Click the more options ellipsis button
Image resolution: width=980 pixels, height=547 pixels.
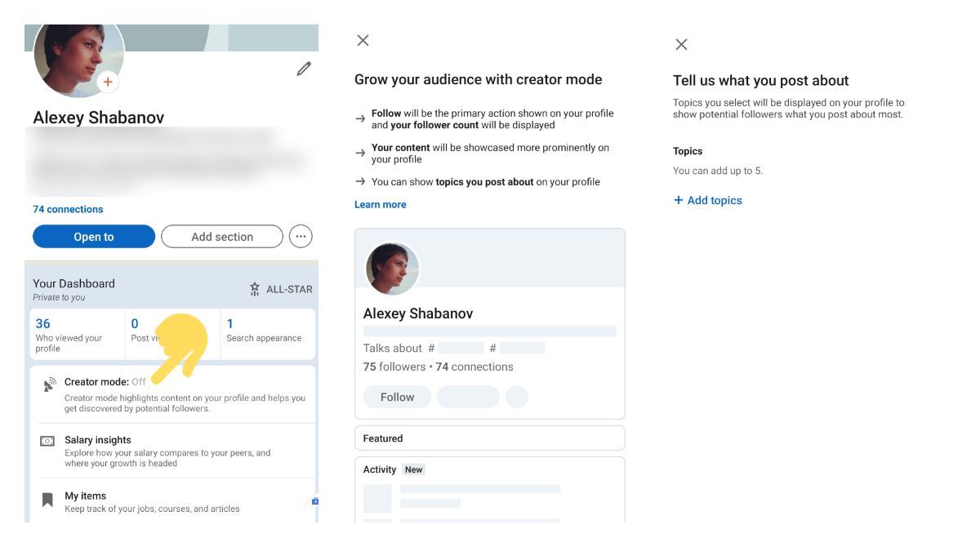coord(300,236)
